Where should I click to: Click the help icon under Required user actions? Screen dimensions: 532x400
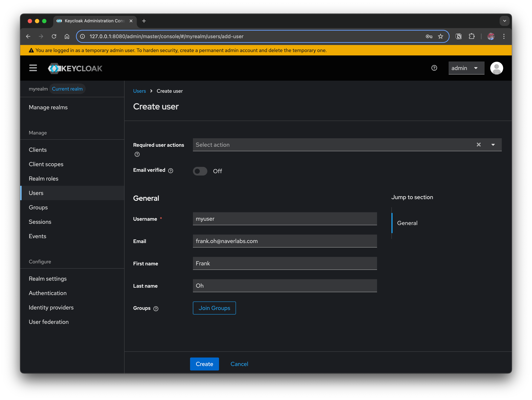click(137, 154)
